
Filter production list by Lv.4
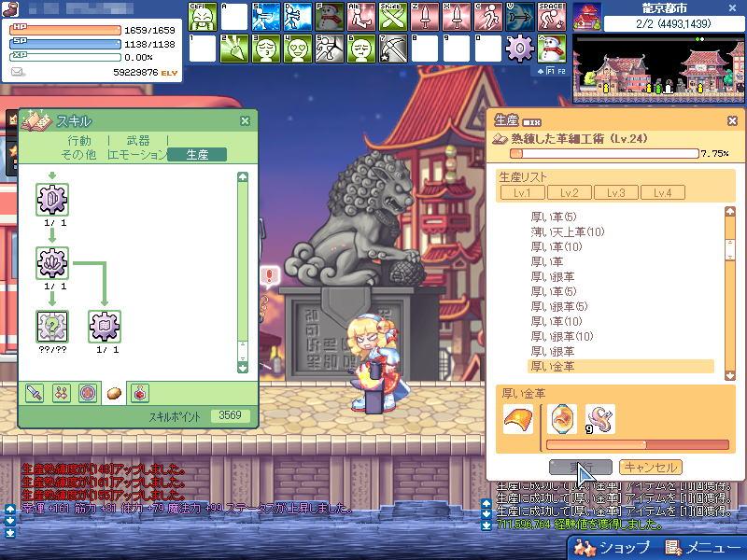(x=663, y=193)
